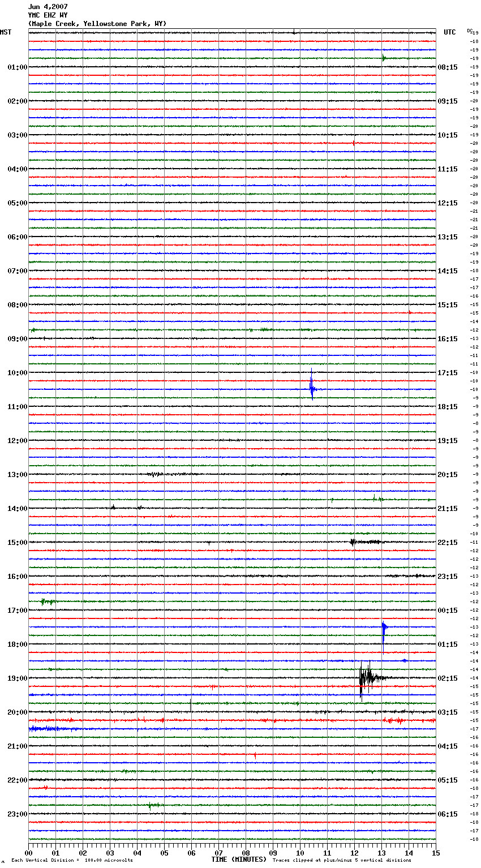This screenshot has height=868, width=481.
Task: Click the date text "Jun 4,2007"
Action: coord(48,7)
